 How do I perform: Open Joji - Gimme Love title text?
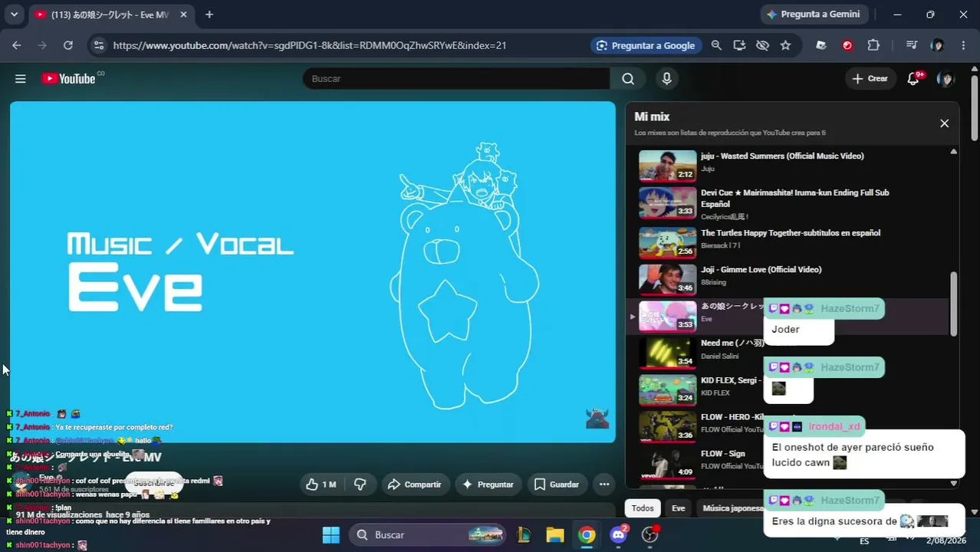(761, 270)
